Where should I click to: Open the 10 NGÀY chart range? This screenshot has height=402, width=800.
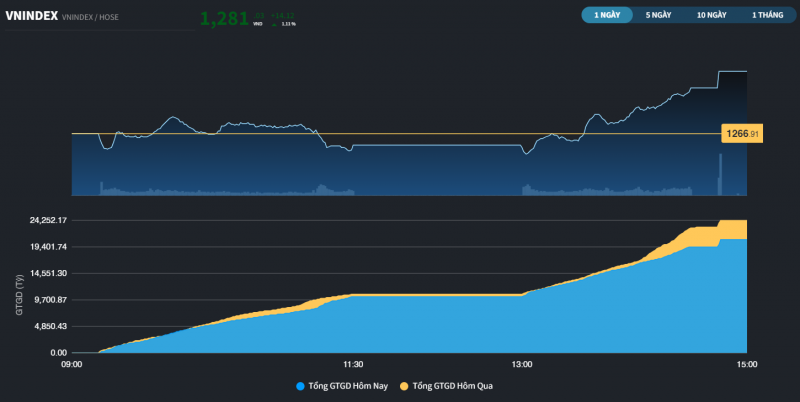click(x=712, y=15)
